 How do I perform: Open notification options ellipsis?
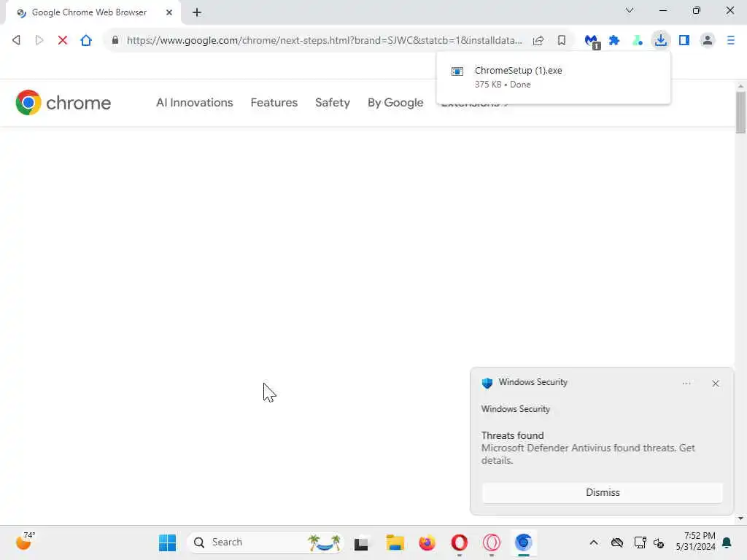[x=686, y=384]
